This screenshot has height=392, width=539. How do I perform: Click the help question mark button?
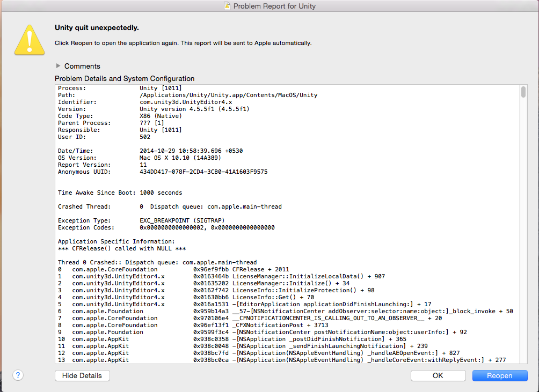18,375
